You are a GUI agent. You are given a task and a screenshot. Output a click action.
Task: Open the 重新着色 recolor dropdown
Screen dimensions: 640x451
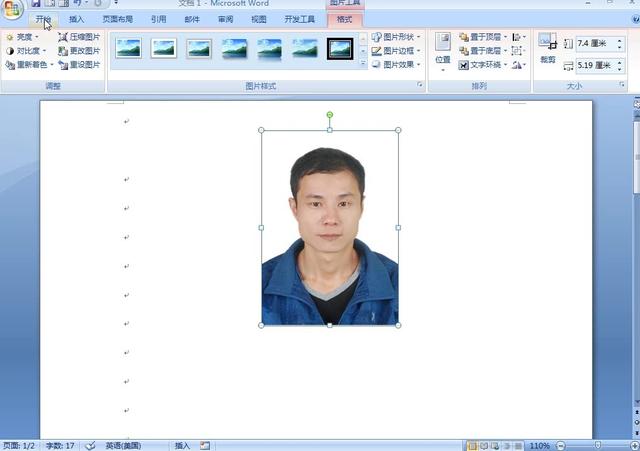click(x=30, y=64)
